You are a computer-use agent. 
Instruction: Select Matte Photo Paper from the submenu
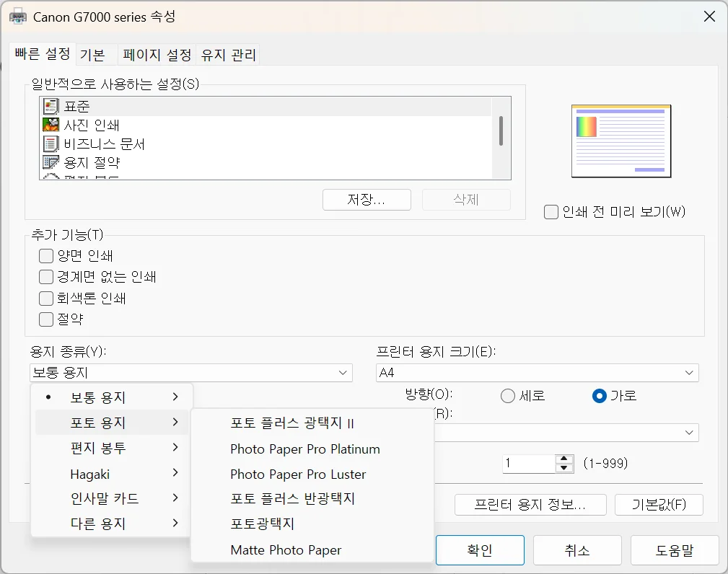(286, 549)
